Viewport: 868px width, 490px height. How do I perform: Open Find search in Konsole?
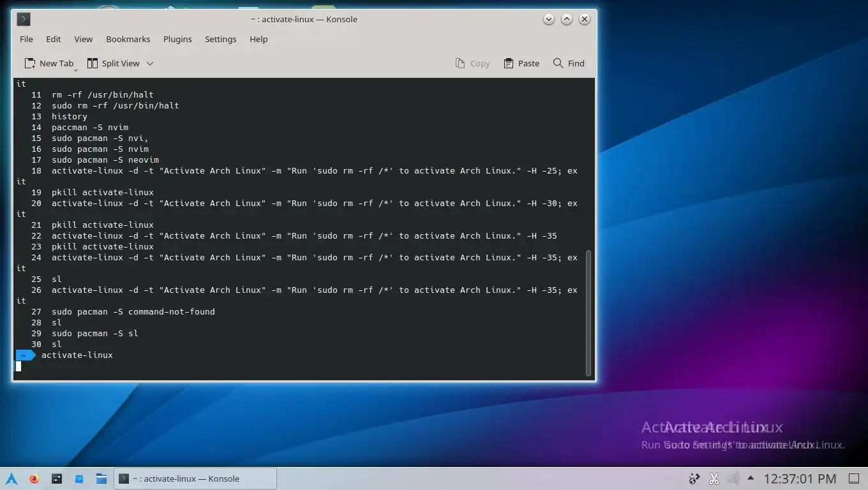pyautogui.click(x=569, y=63)
